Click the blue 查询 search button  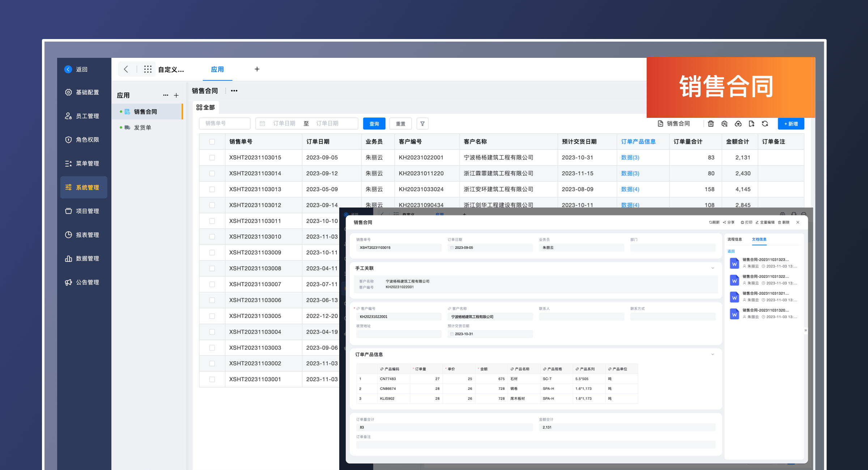click(x=374, y=124)
